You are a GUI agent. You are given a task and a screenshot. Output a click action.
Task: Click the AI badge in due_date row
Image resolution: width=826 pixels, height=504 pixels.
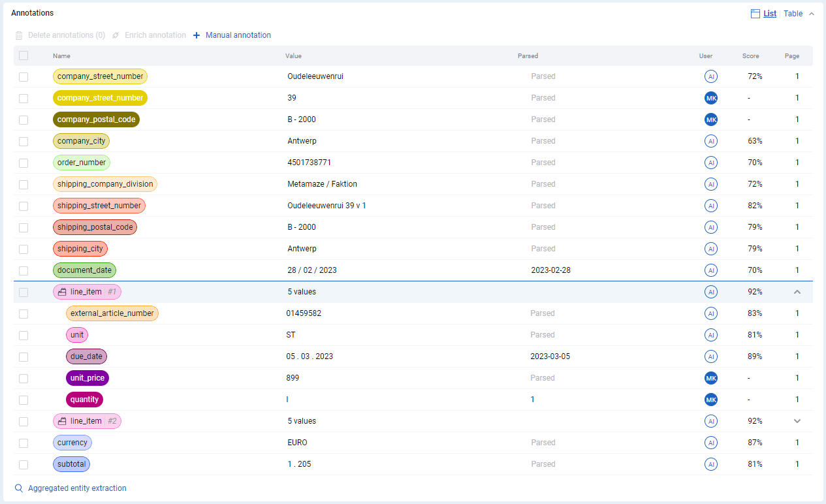711,356
